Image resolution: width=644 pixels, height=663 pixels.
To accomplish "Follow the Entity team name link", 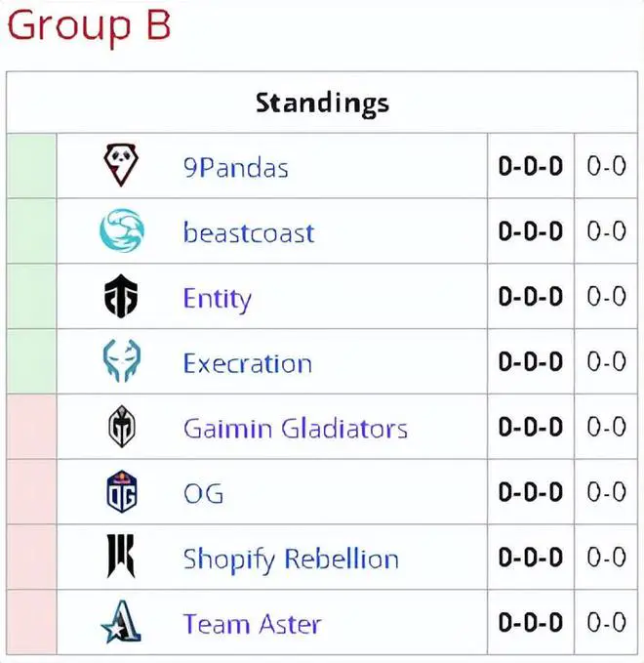I will coord(218,300).
